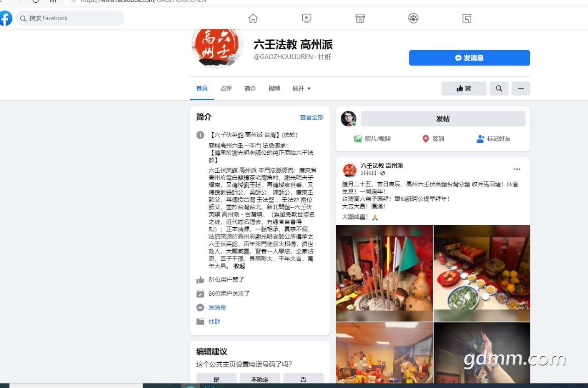
Task: Select the 点评 tab
Action: coord(226,88)
